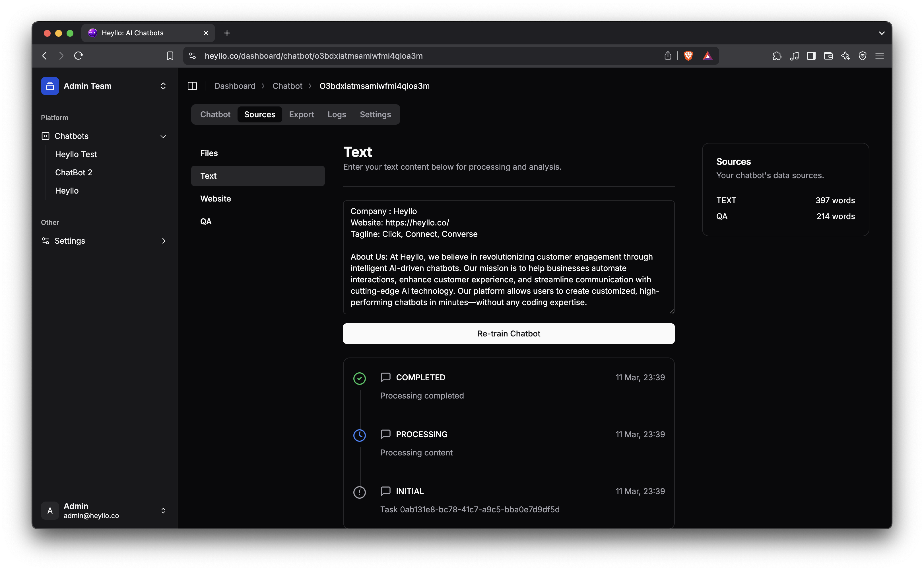Click the message icon beside INITIAL
Viewport: 924px width, 571px height.
(x=385, y=491)
